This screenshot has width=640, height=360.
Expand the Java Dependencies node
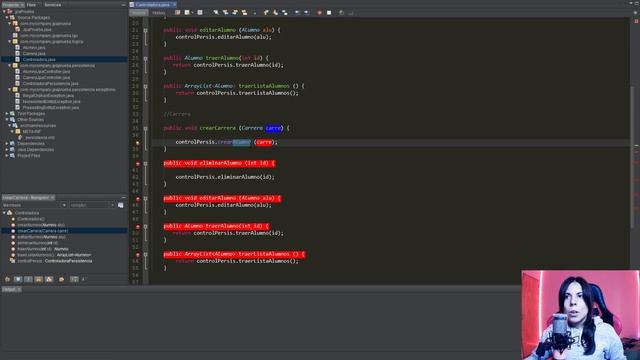pos(7,149)
